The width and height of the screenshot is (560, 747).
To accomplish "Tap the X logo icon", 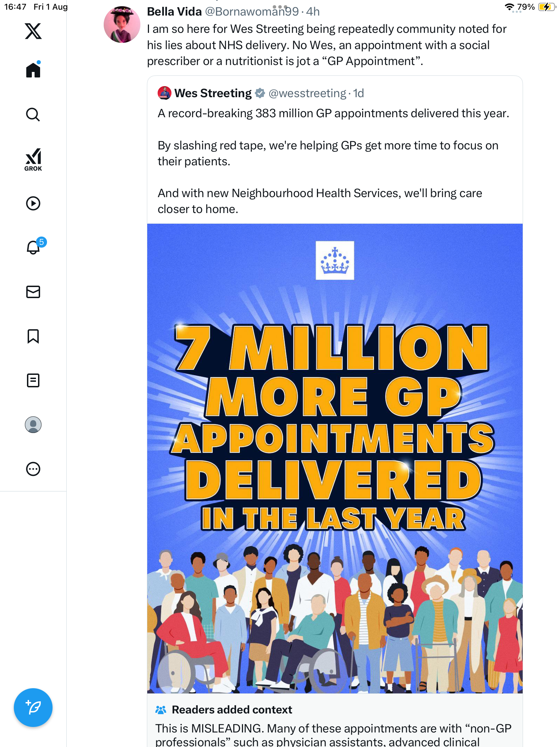I will click(33, 31).
